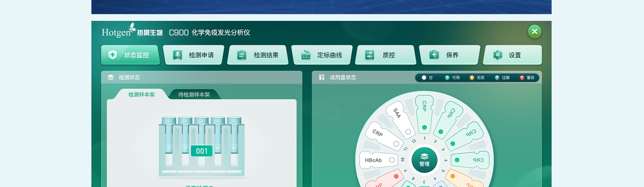
Task: Go to the 定标曲线 calibration curve tab
Action: [322, 55]
